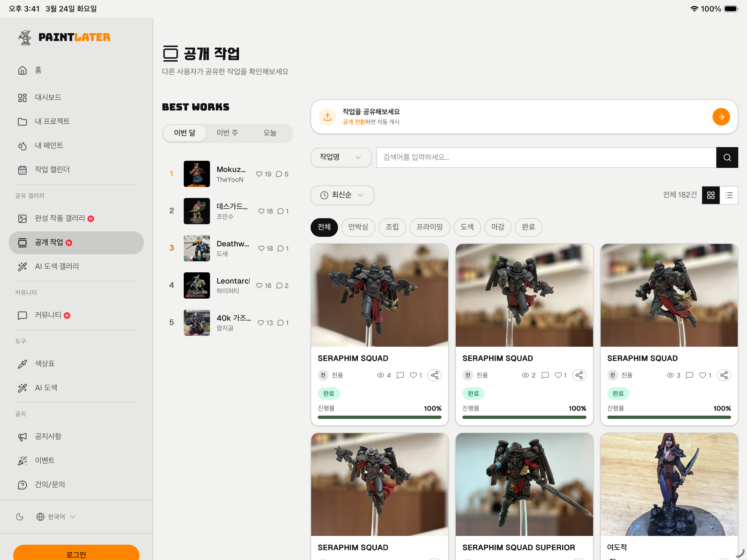
Task: Open 작업 캘린더 calendar icon
Action: (22, 170)
